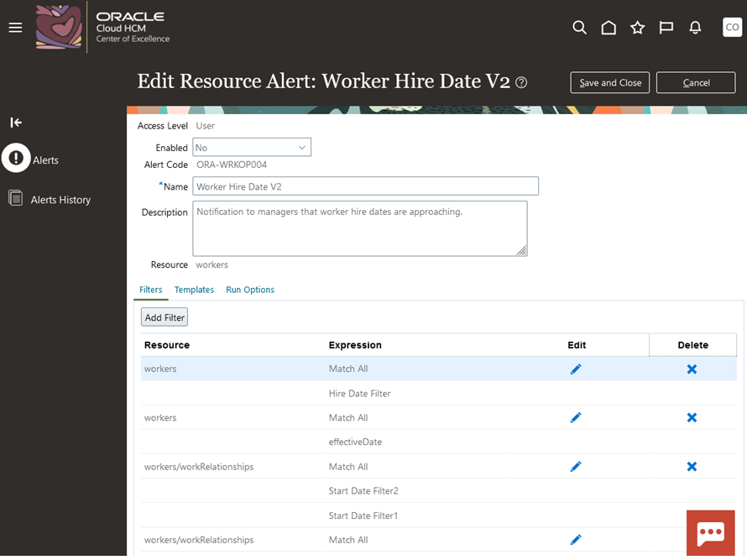The image size is (747, 560).
Task: Click the Resource column header
Action: coord(167,345)
